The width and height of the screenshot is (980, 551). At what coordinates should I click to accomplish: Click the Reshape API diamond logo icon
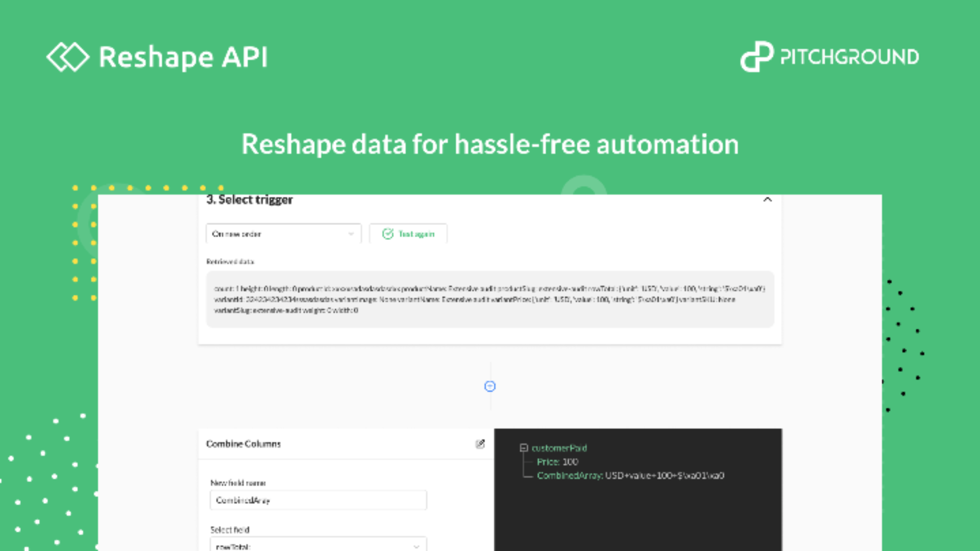[x=67, y=57]
